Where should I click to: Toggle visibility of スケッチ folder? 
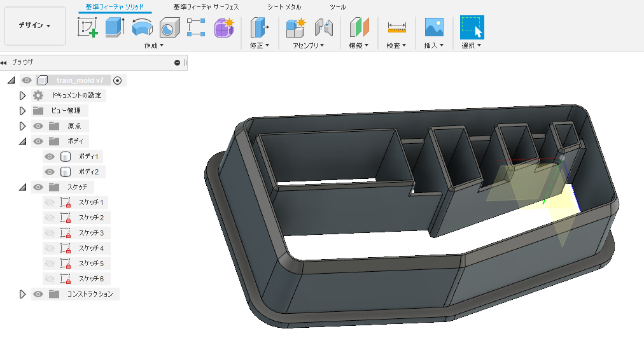(38, 187)
